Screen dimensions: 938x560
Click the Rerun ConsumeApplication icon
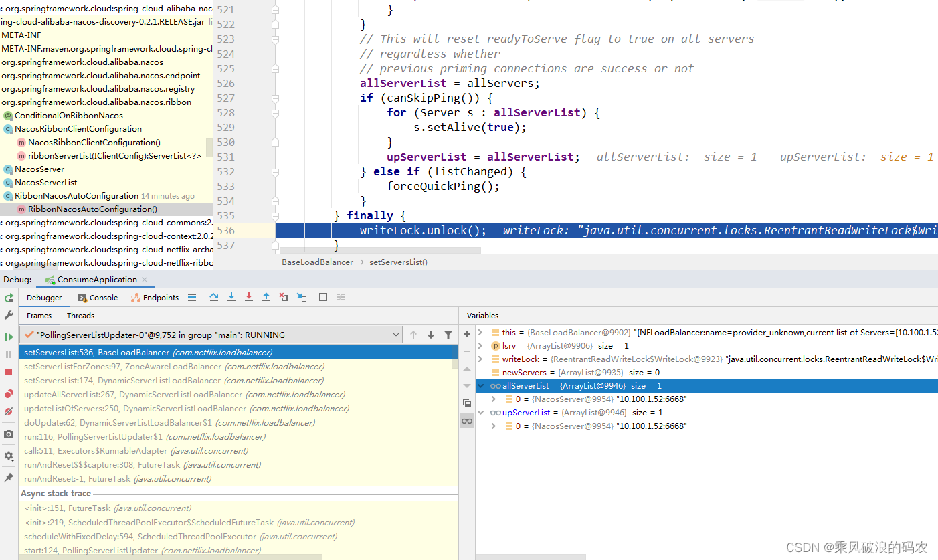[x=9, y=298]
